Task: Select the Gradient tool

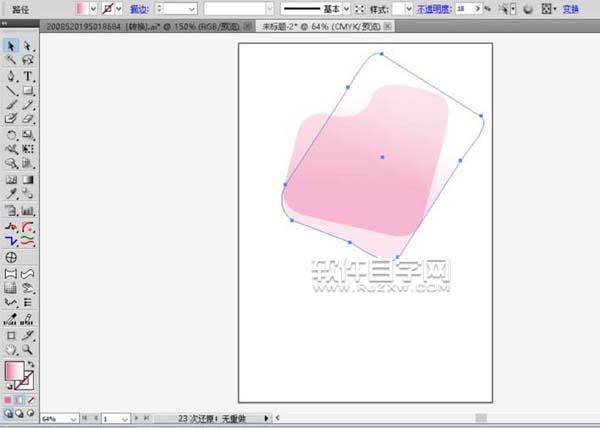Action: [x=28, y=180]
